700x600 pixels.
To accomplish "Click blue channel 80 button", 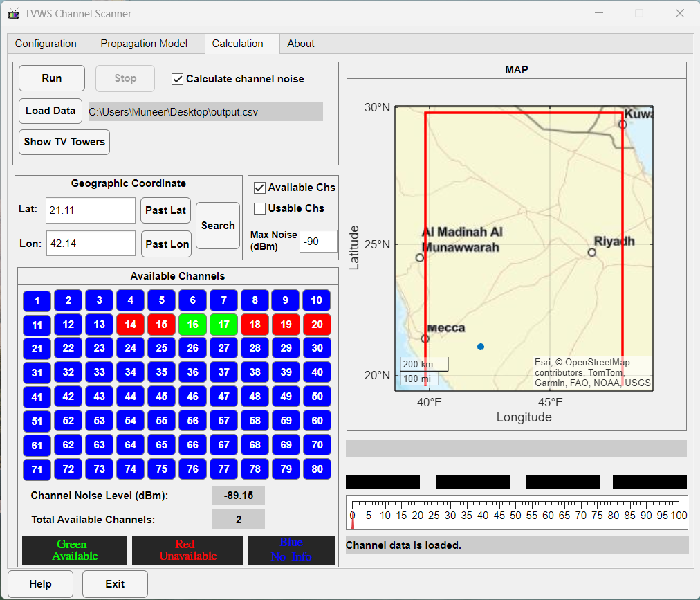I will pyautogui.click(x=317, y=469).
